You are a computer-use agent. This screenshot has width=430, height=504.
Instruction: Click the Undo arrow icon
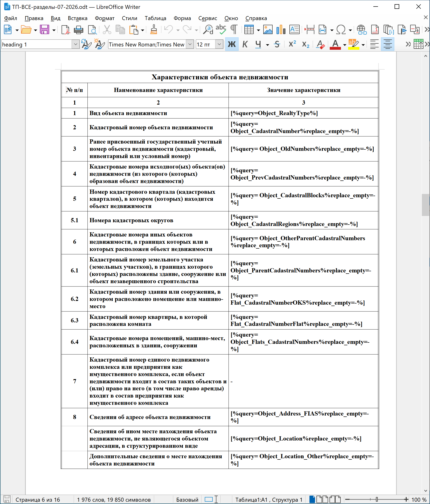point(169,30)
